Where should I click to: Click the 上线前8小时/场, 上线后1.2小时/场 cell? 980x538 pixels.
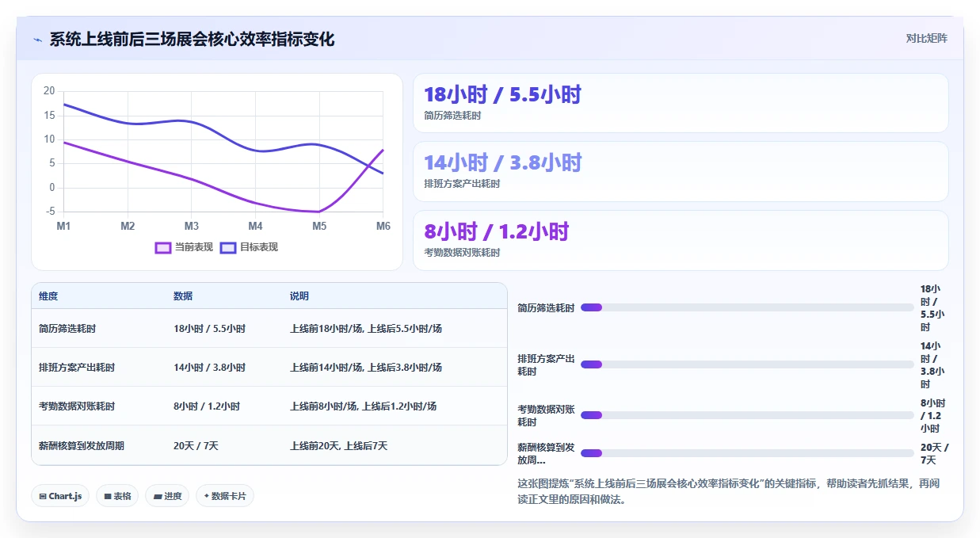click(363, 406)
